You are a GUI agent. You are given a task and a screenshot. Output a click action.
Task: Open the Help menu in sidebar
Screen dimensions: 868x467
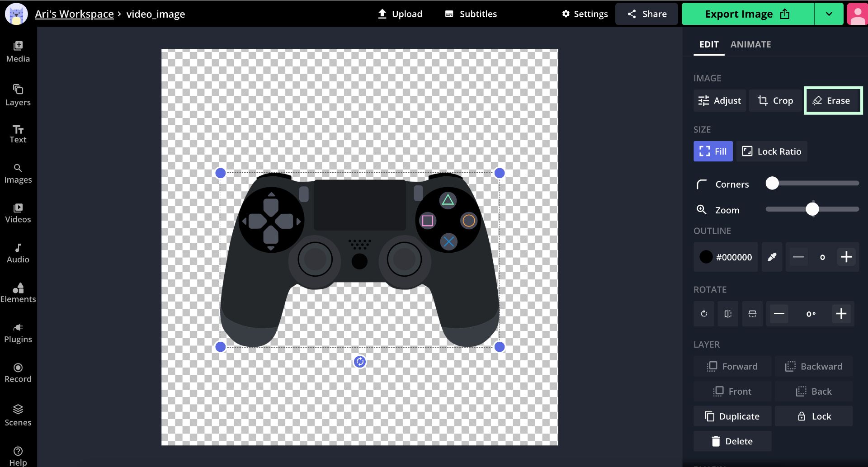click(x=18, y=456)
